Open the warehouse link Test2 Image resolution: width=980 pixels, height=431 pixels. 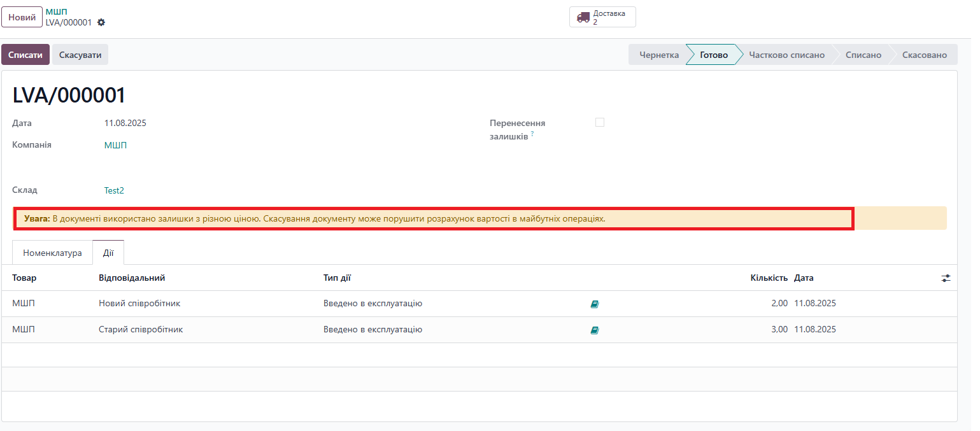[x=114, y=190]
